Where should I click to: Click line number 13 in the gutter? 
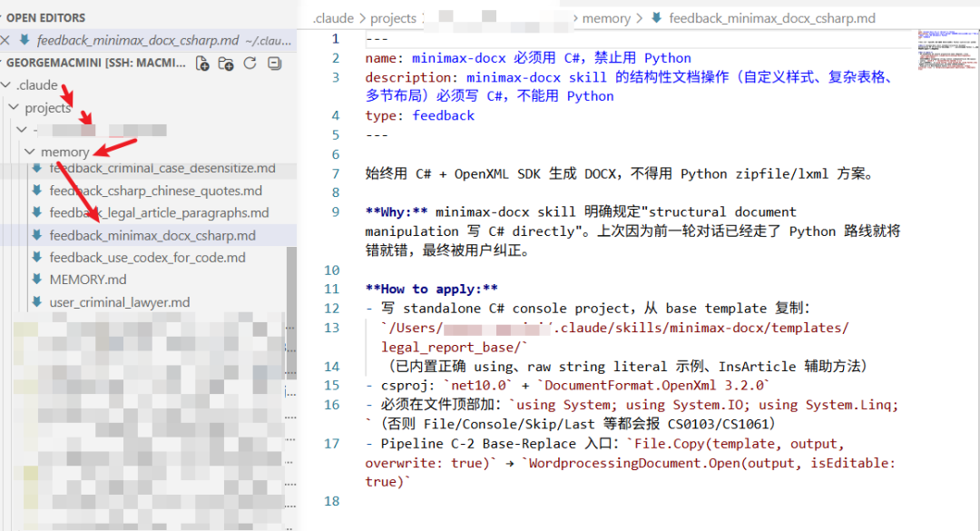pyautogui.click(x=331, y=328)
